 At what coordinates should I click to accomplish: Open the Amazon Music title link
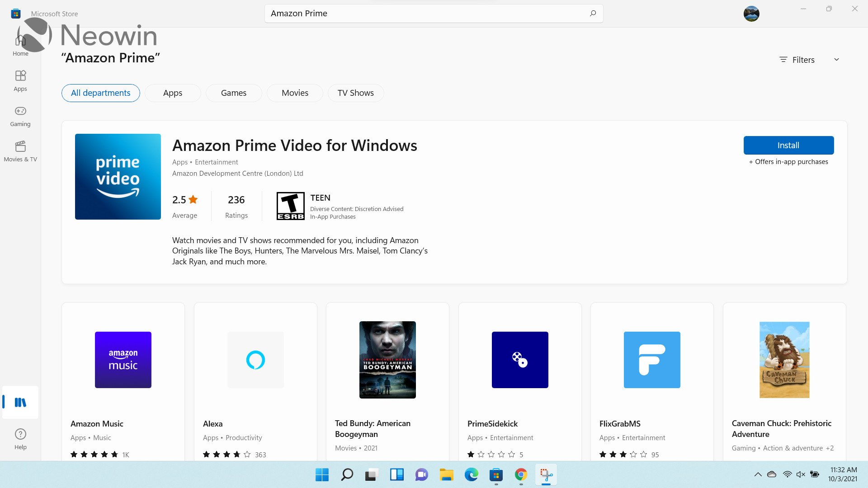[x=97, y=424]
